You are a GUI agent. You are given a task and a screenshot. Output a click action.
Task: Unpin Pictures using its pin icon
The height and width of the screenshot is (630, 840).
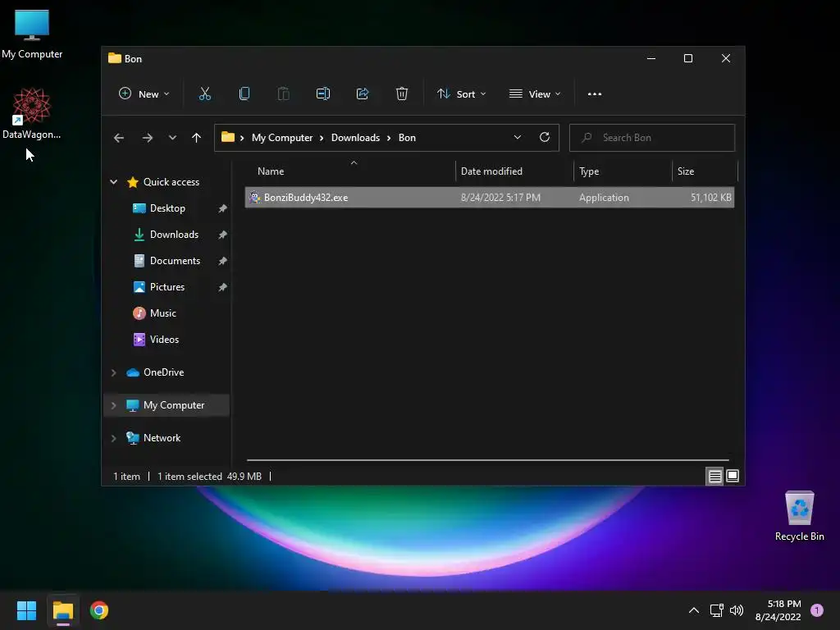pos(222,287)
